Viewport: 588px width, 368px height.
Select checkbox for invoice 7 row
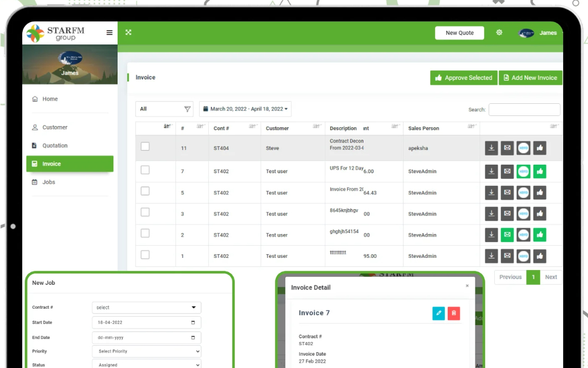pyautogui.click(x=145, y=170)
